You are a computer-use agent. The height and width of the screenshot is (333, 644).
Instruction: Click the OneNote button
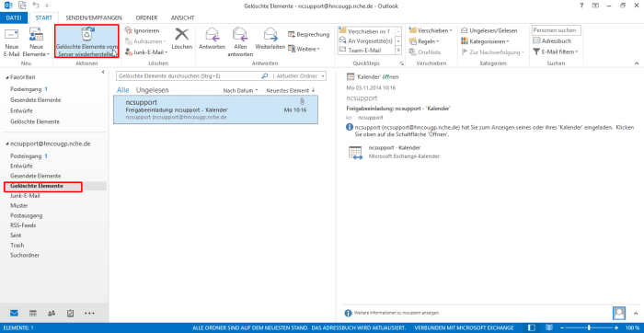[425, 52]
